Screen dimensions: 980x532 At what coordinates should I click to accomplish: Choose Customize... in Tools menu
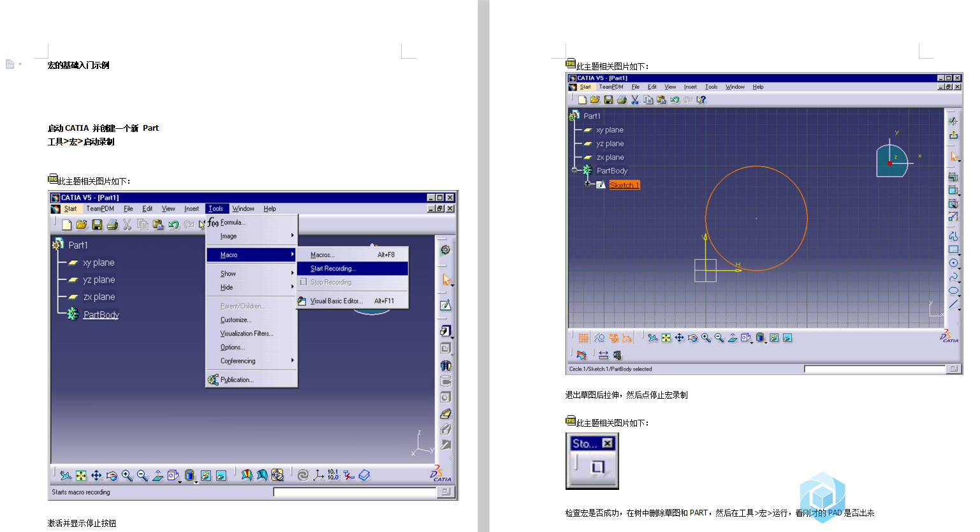(252, 320)
